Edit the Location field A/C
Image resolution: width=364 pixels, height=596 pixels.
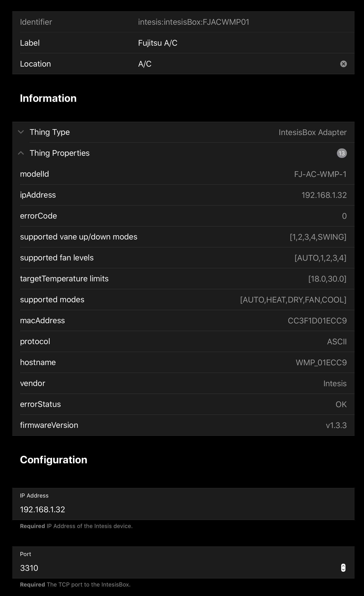[x=183, y=64]
